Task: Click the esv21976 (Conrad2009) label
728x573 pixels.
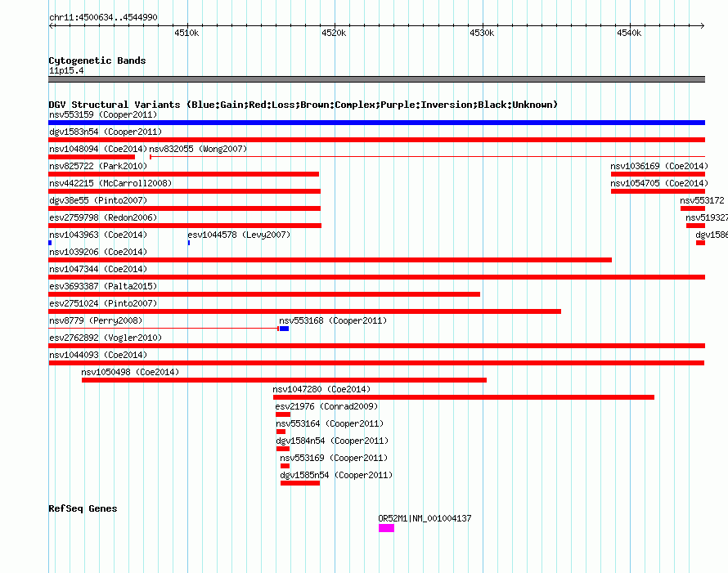Action: 326,406
